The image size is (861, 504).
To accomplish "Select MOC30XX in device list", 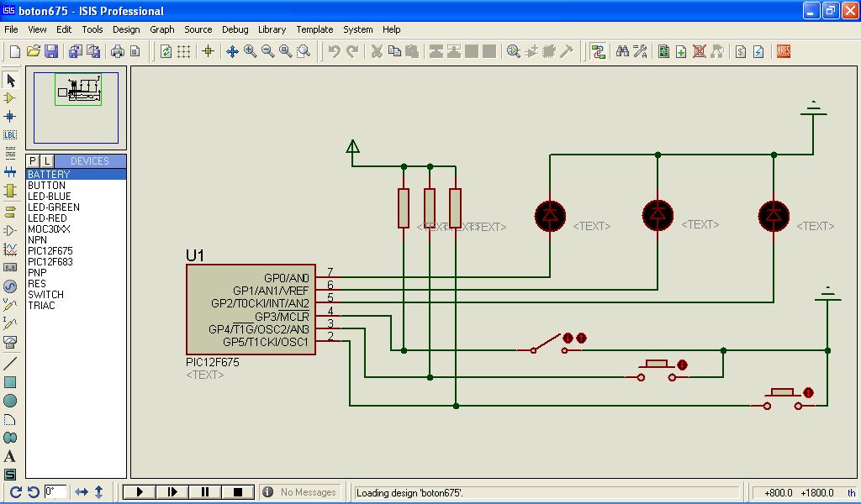I will [x=77, y=228].
